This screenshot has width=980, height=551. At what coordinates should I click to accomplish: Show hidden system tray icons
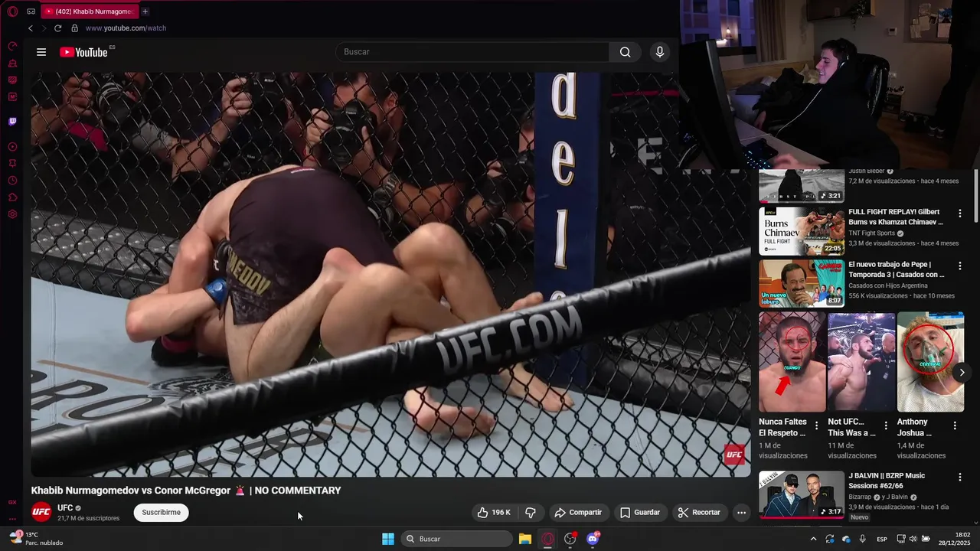(813, 539)
